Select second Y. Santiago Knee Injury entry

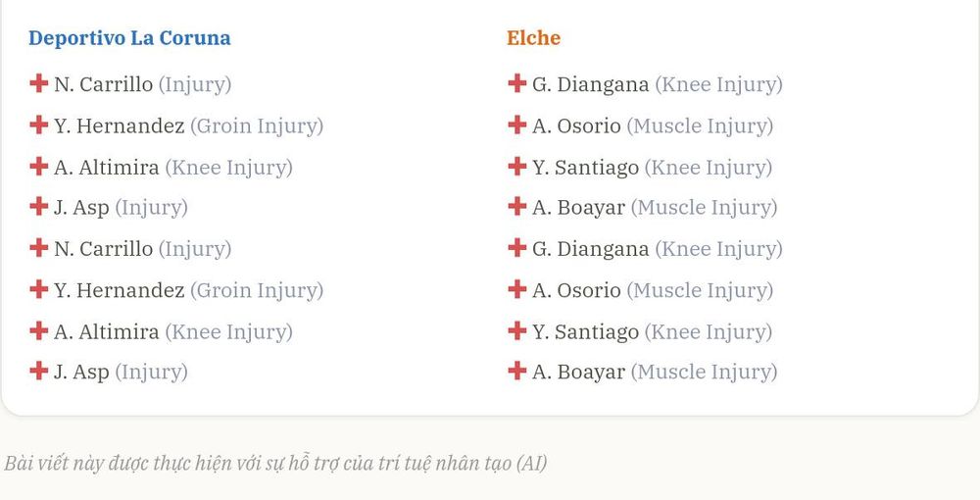[640, 332]
